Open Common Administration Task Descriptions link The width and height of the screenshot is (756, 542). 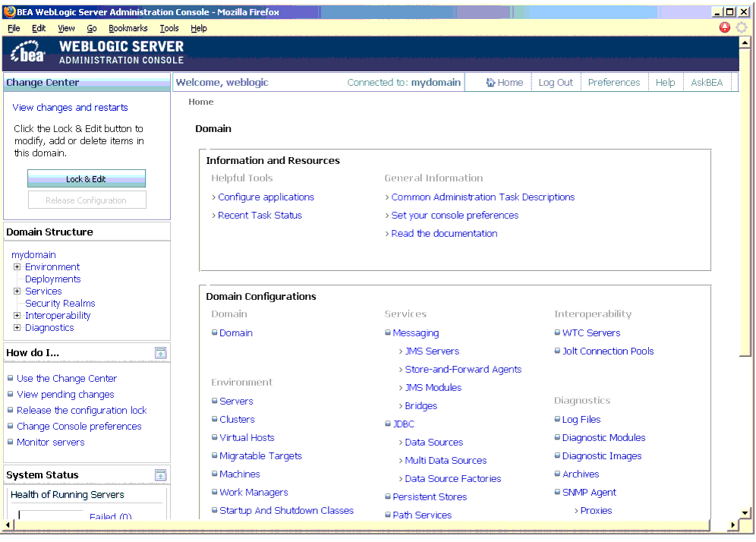pos(483,197)
